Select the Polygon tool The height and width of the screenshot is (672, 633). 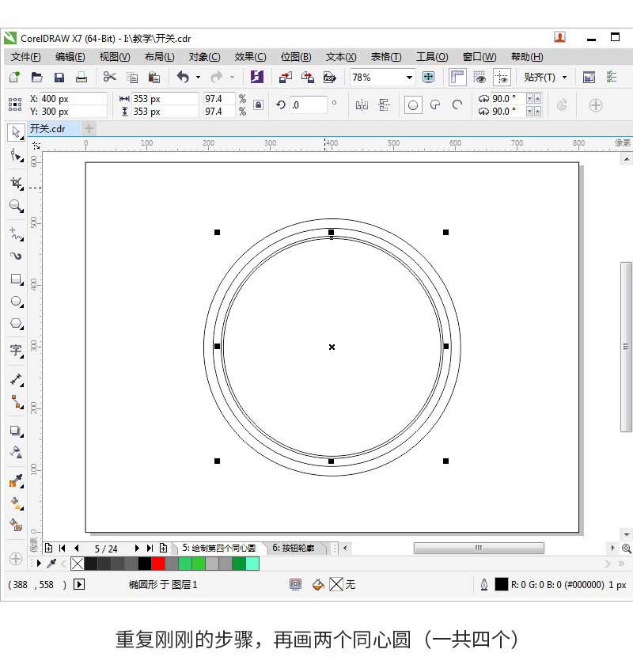(17, 324)
